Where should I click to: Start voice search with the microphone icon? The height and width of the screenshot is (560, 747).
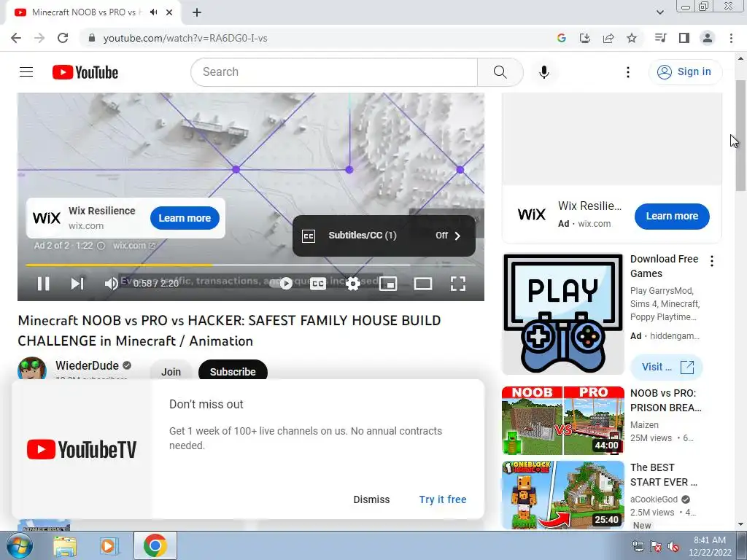coord(544,72)
